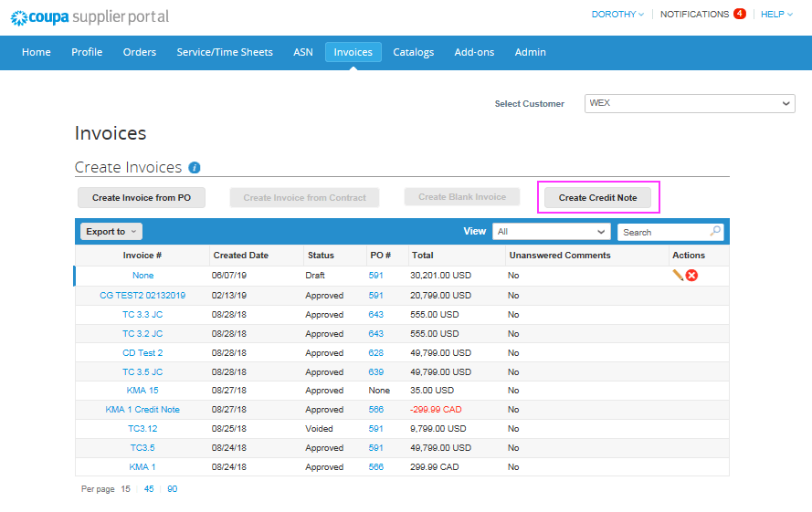
Task: Open the red notifications count badge
Action: (x=740, y=14)
